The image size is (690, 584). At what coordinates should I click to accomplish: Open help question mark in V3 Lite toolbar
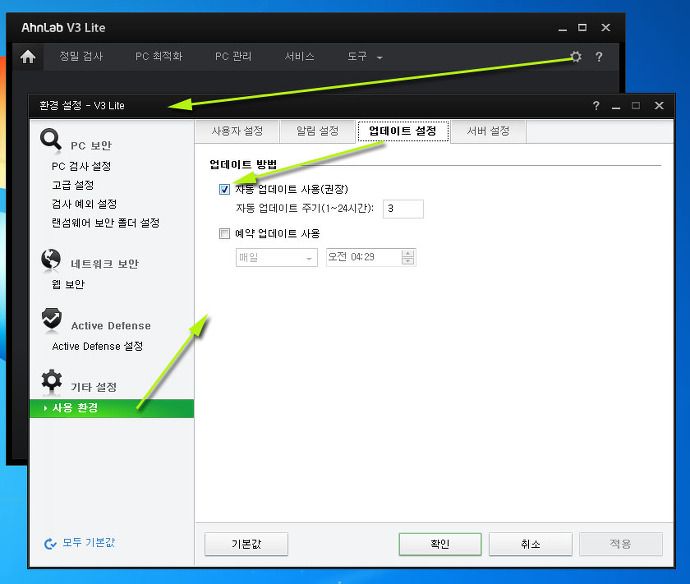pos(599,57)
